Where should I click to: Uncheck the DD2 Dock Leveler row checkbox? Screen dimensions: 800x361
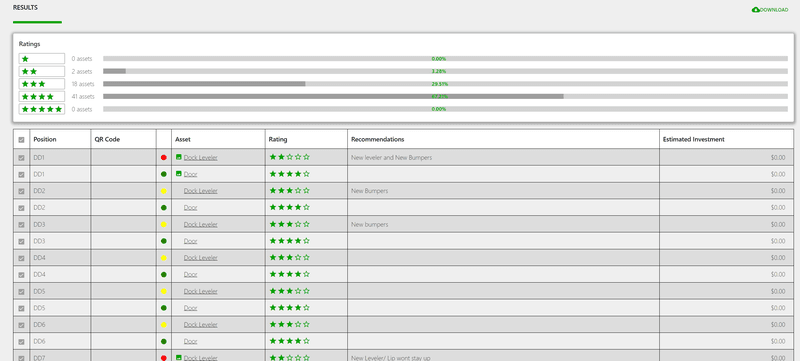(x=21, y=191)
